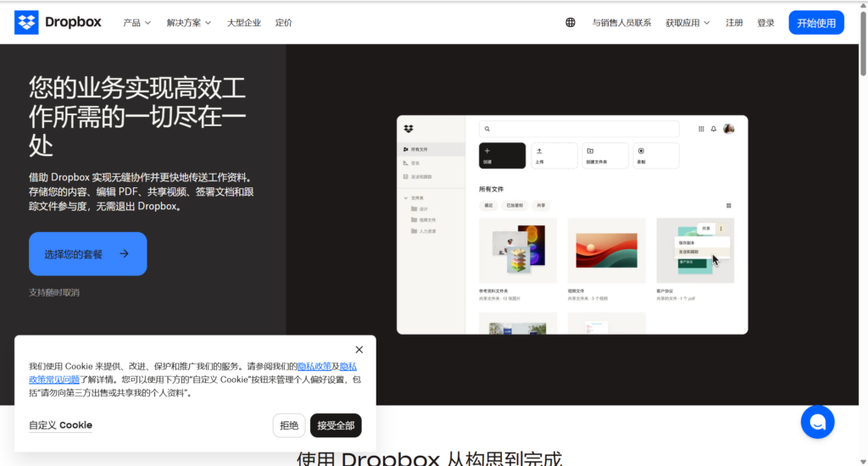This screenshot has height=466, width=868.
Task: Open the 大型企业 menu item
Action: (243, 23)
